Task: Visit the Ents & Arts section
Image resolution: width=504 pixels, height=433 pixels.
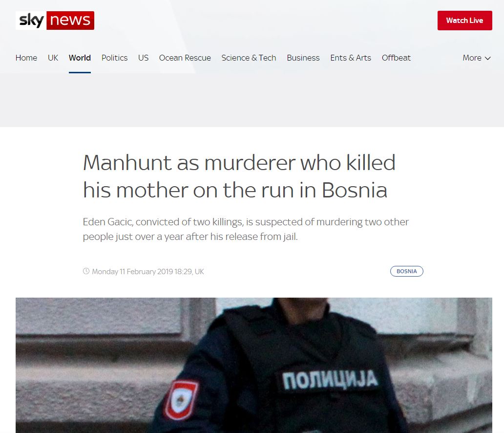Action: click(x=351, y=58)
